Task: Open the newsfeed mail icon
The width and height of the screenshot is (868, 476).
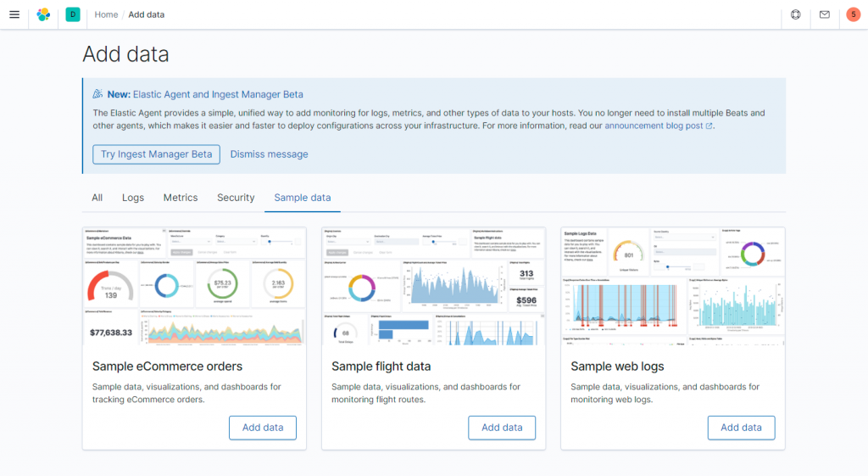Action: click(824, 14)
